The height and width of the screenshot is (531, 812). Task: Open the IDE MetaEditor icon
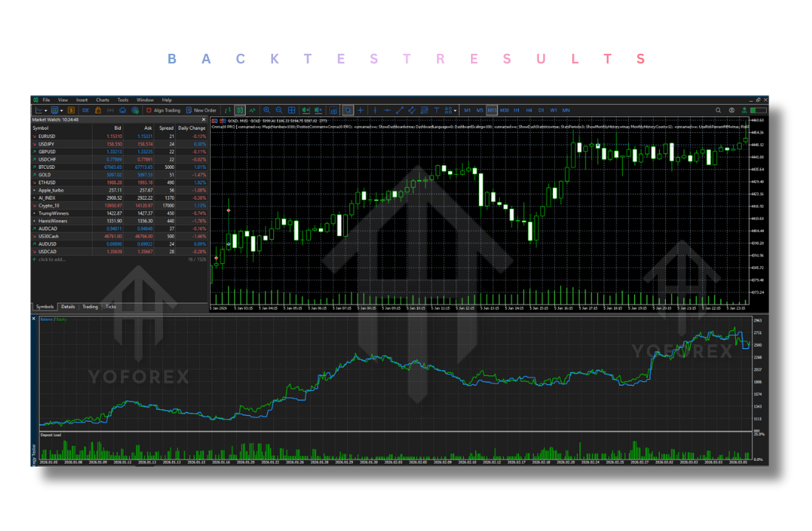[x=86, y=111]
